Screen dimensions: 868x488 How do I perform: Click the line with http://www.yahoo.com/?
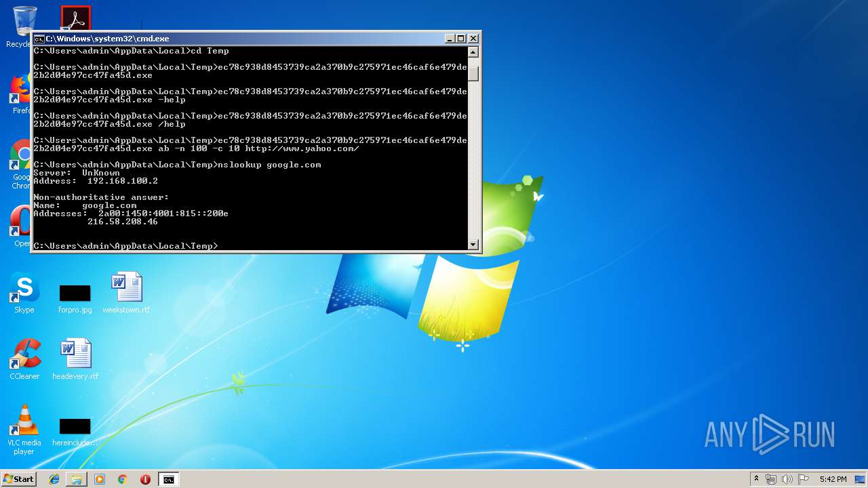(196, 148)
